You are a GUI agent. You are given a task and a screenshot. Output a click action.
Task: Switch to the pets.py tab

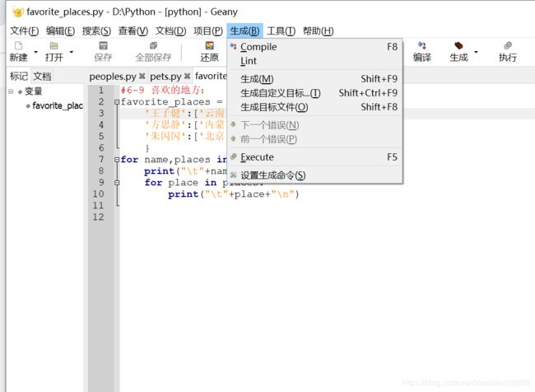(x=165, y=77)
